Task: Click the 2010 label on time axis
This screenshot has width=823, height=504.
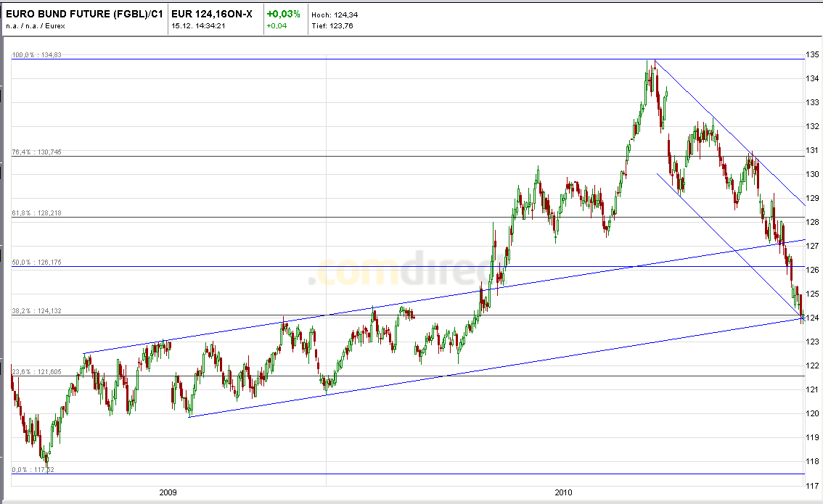Action: coord(562,492)
